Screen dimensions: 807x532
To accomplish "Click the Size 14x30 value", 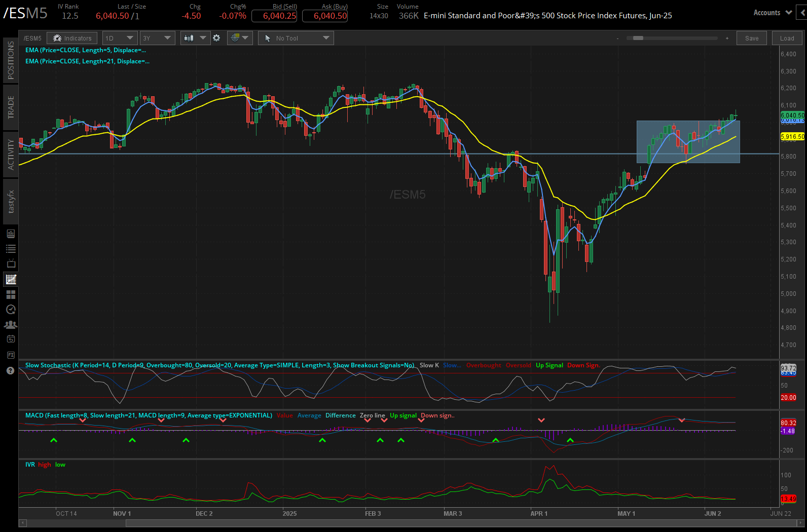I will (x=379, y=16).
